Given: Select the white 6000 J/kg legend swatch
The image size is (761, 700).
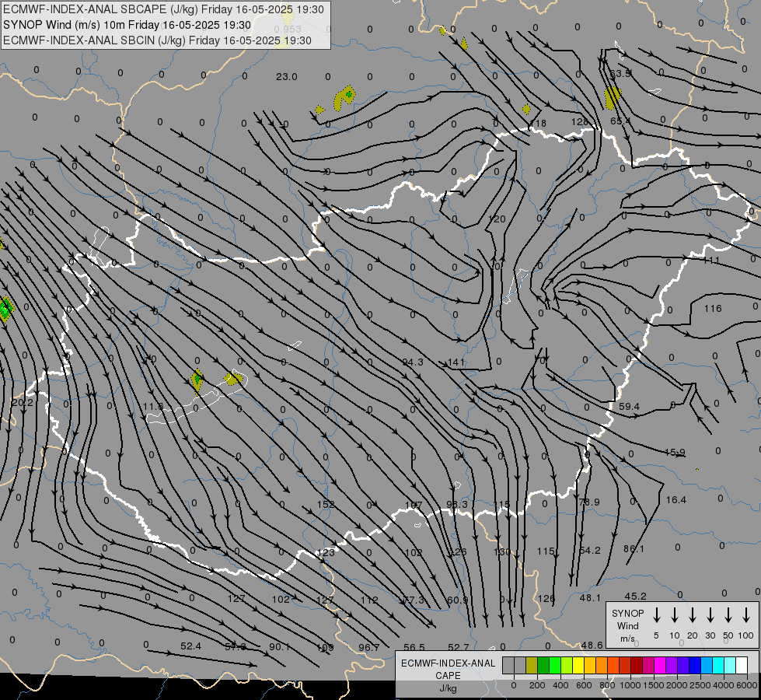Looking at the screenshot, I should [x=741, y=665].
